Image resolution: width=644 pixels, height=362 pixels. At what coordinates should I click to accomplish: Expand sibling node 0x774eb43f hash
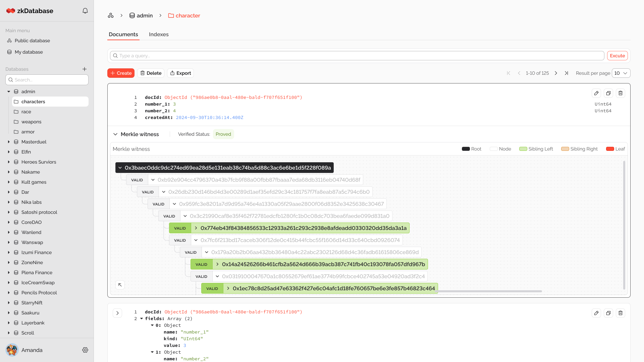coord(196,228)
